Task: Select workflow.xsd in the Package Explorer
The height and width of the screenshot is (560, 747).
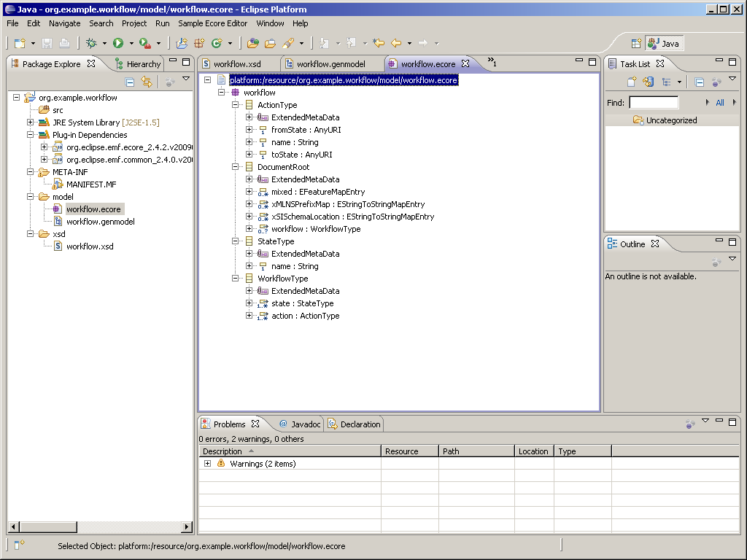Action: point(90,246)
